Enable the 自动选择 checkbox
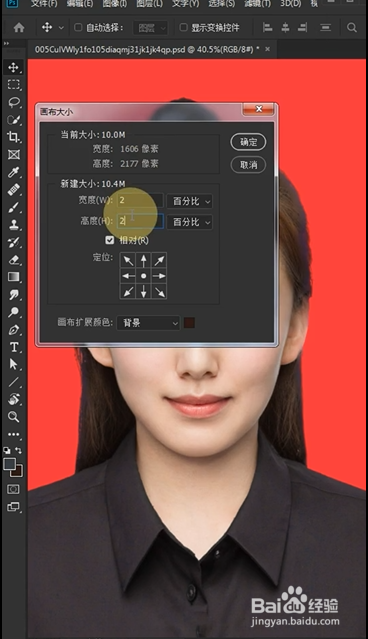The height and width of the screenshot is (639, 368). click(78, 27)
